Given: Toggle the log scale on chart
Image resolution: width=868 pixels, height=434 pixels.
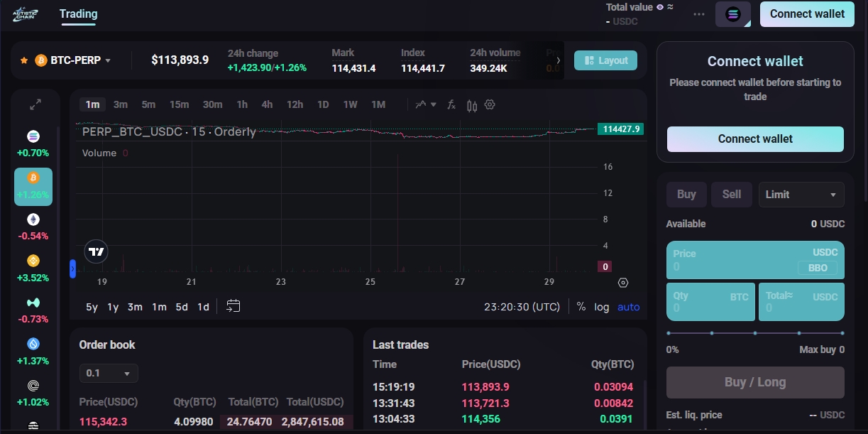Looking at the screenshot, I should point(602,307).
